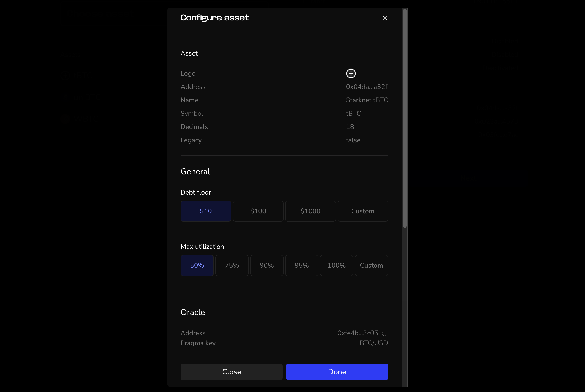585x392 pixels.
Task: Set debt floor to $1000
Action: (310, 211)
